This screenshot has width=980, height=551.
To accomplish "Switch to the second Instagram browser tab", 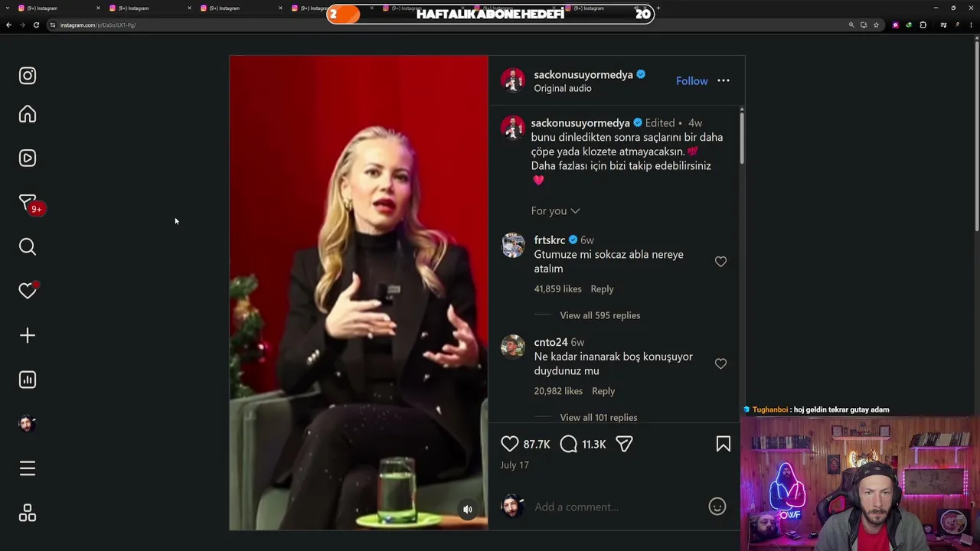I will coord(149,8).
